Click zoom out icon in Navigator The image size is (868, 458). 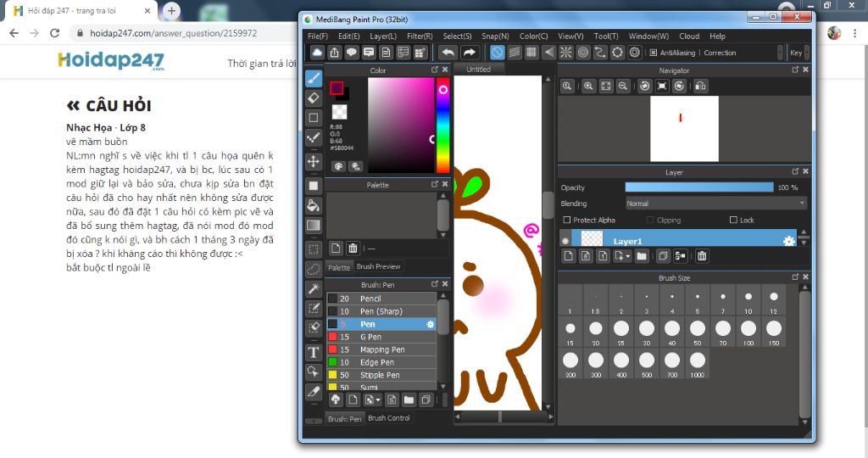pos(623,87)
